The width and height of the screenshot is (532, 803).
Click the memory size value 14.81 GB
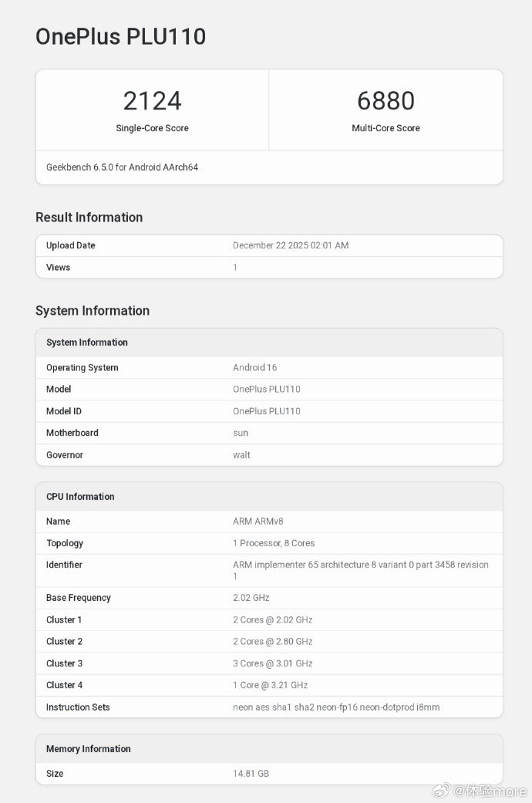[x=251, y=774]
